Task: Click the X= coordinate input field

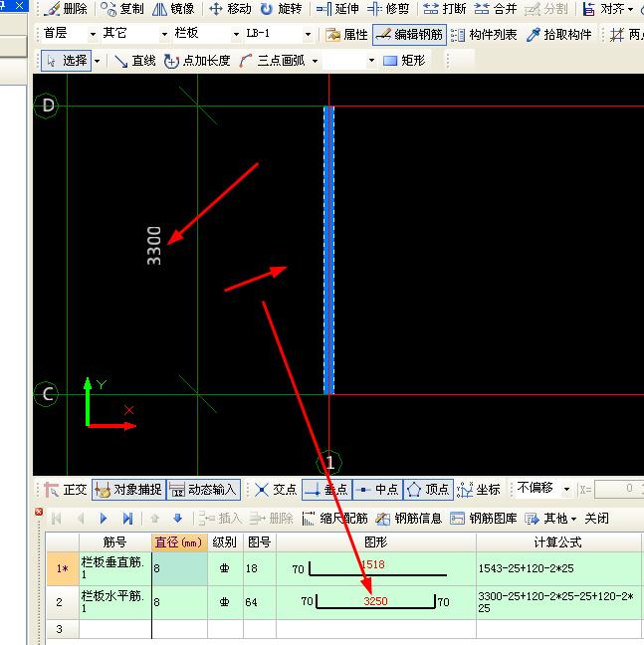Action: (x=619, y=489)
